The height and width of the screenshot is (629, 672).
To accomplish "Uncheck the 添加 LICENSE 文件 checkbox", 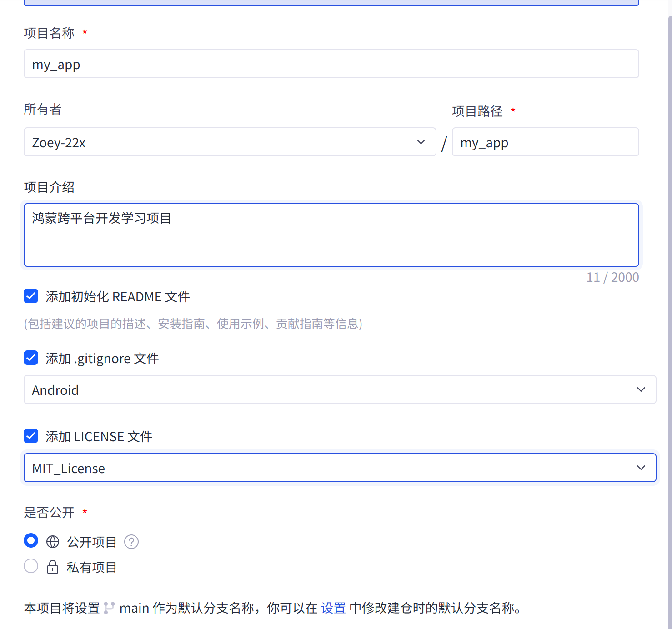I will (30, 436).
